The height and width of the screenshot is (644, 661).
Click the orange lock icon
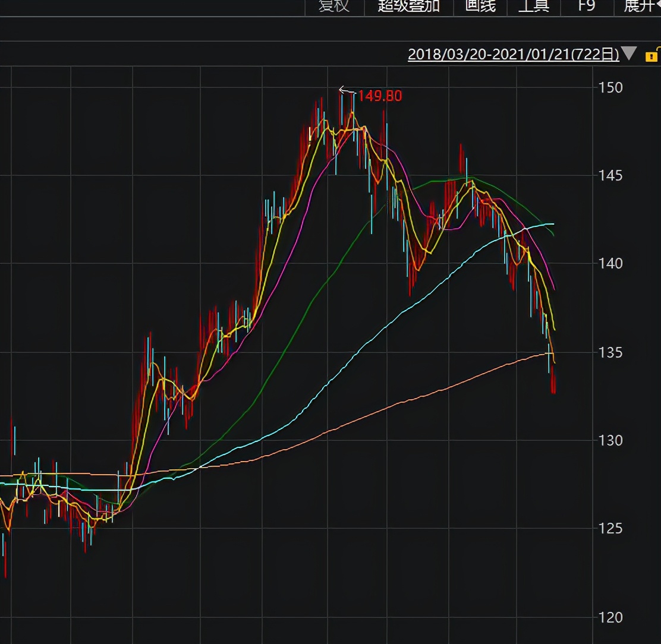click(651, 56)
